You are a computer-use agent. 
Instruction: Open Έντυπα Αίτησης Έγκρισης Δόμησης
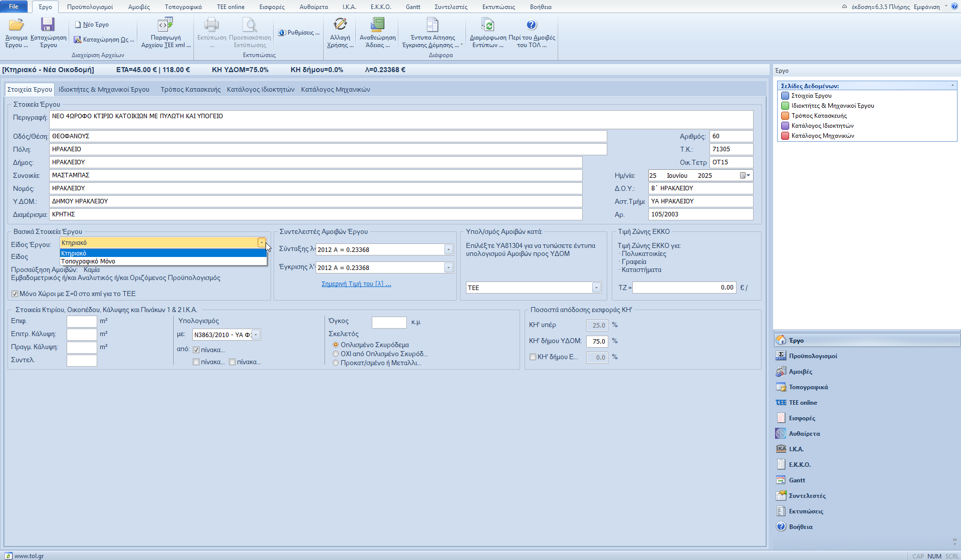[432, 25]
